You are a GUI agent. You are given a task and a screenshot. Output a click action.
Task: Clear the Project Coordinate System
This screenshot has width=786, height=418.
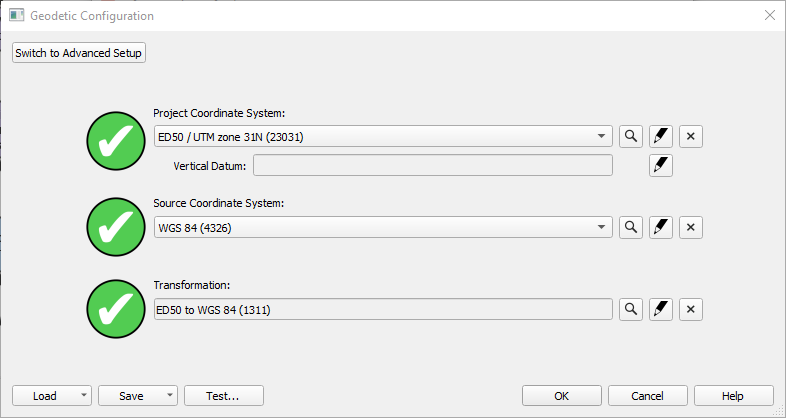(x=690, y=136)
